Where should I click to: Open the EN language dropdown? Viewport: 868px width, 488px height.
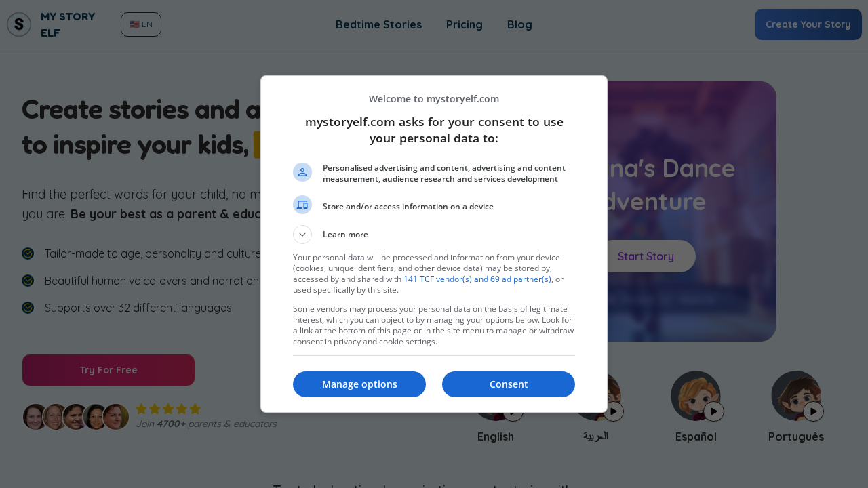click(x=140, y=24)
